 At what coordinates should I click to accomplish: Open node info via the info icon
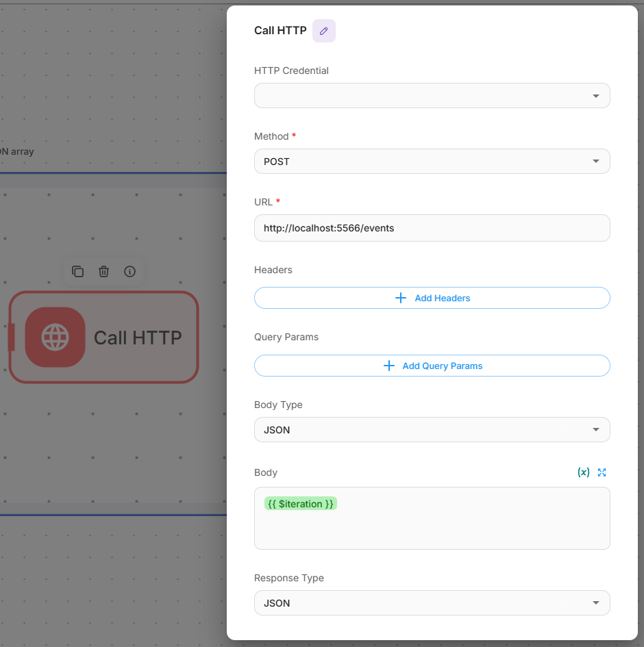coord(129,272)
